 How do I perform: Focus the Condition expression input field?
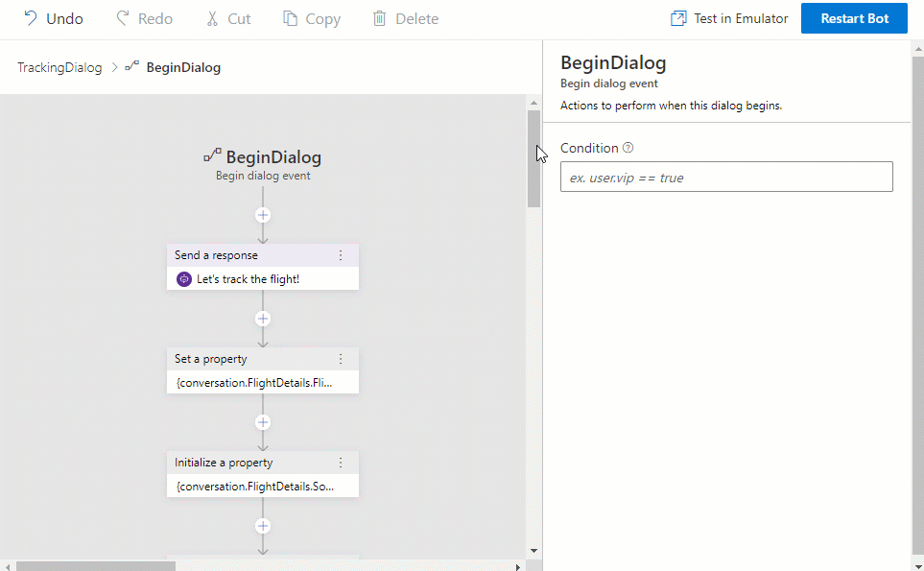726,178
